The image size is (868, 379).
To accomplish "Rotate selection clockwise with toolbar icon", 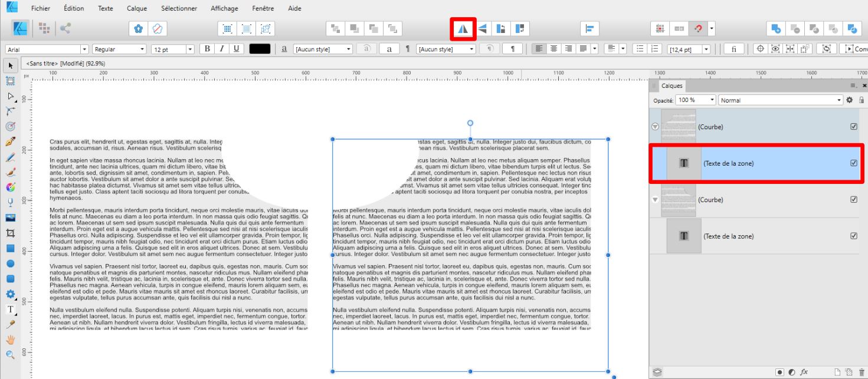I will click(x=520, y=29).
